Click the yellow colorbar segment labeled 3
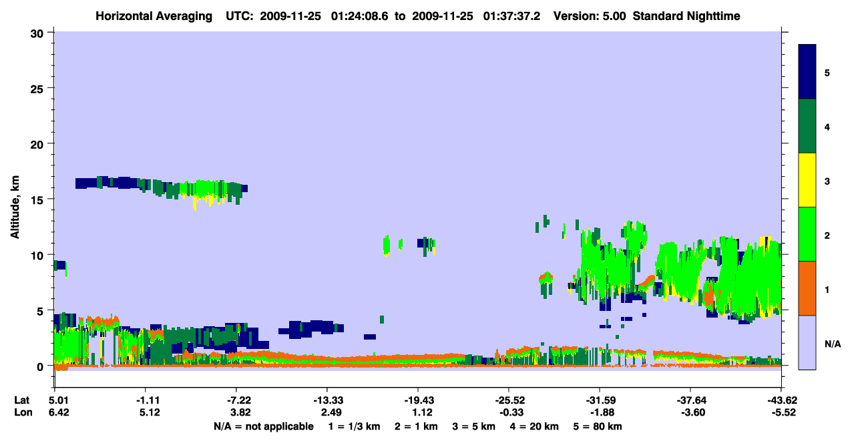This screenshot has width=868, height=445. click(807, 180)
